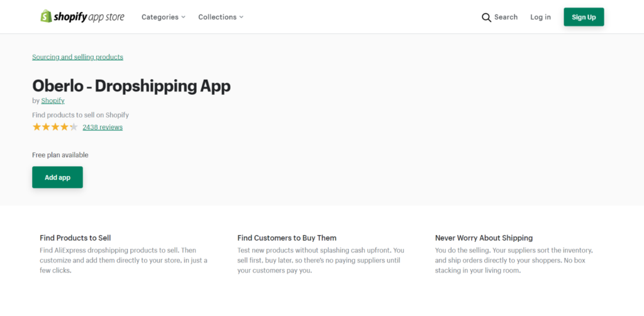Click the Oberlo - Dropshipping App title
This screenshot has height=316, width=644.
(131, 86)
